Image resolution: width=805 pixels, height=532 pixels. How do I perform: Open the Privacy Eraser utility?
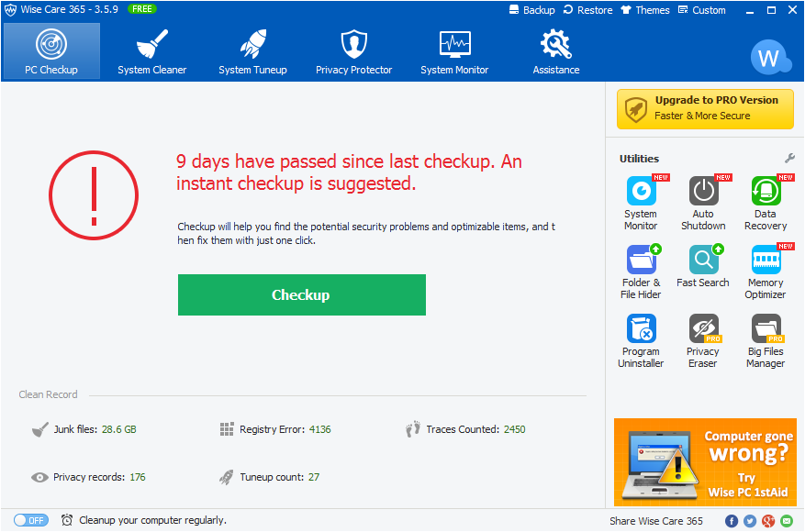click(703, 341)
